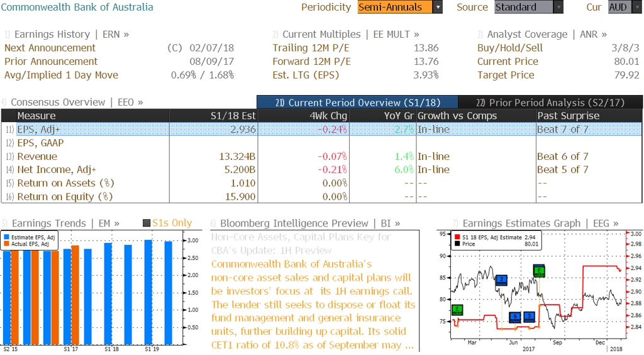
Task: Select the Return on Equity (%) row
Action: coord(321,196)
